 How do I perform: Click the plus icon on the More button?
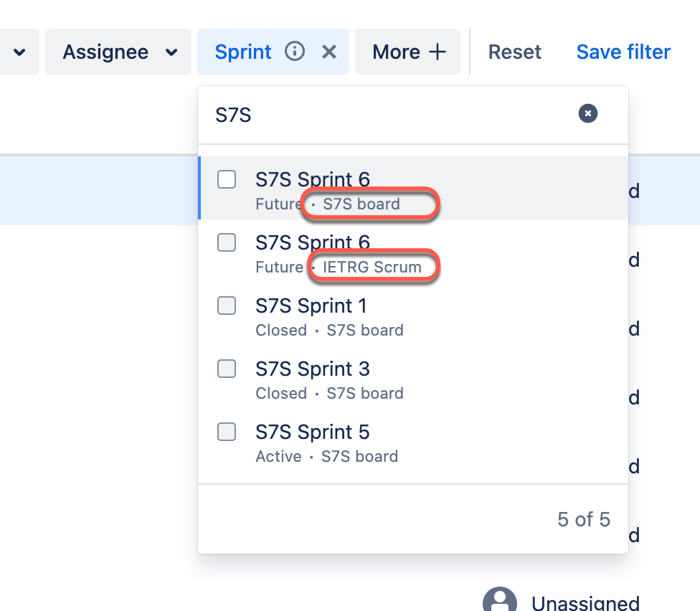[x=437, y=51]
